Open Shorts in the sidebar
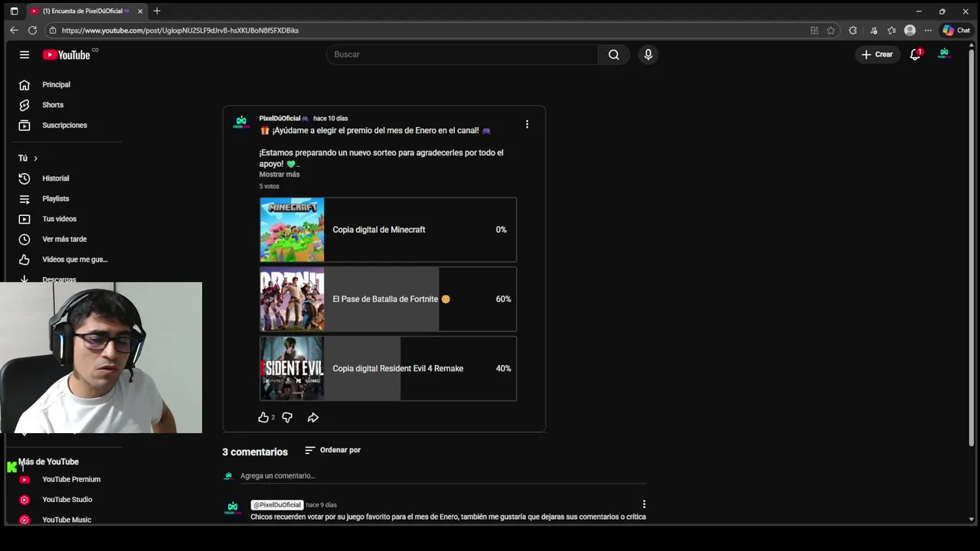The width and height of the screenshot is (980, 551). (x=53, y=105)
